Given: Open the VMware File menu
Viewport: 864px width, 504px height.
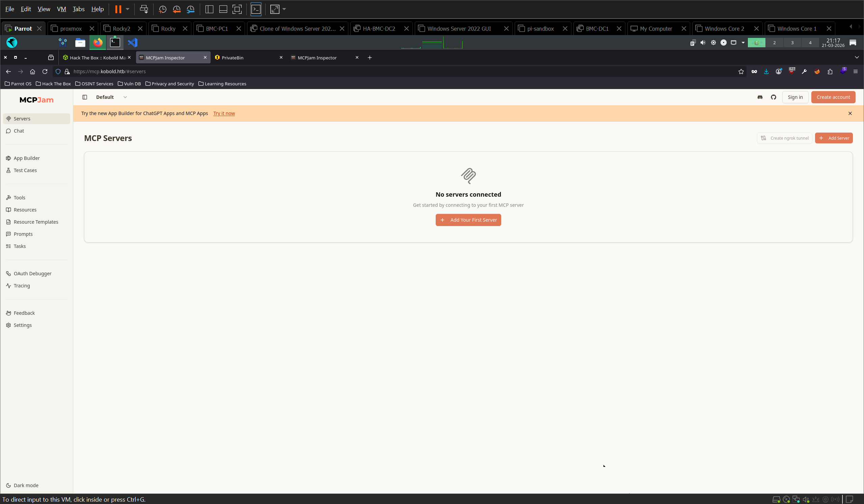Looking at the screenshot, I should tap(9, 9).
